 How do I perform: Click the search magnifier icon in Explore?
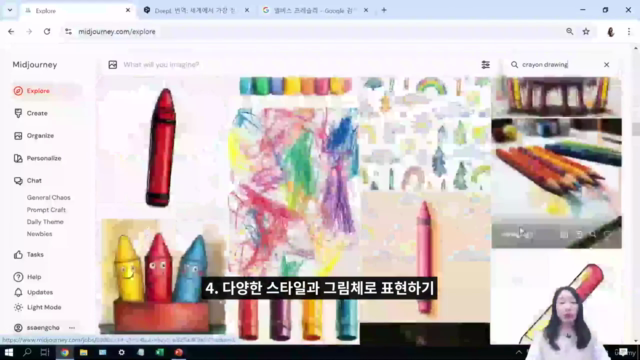tap(514, 65)
